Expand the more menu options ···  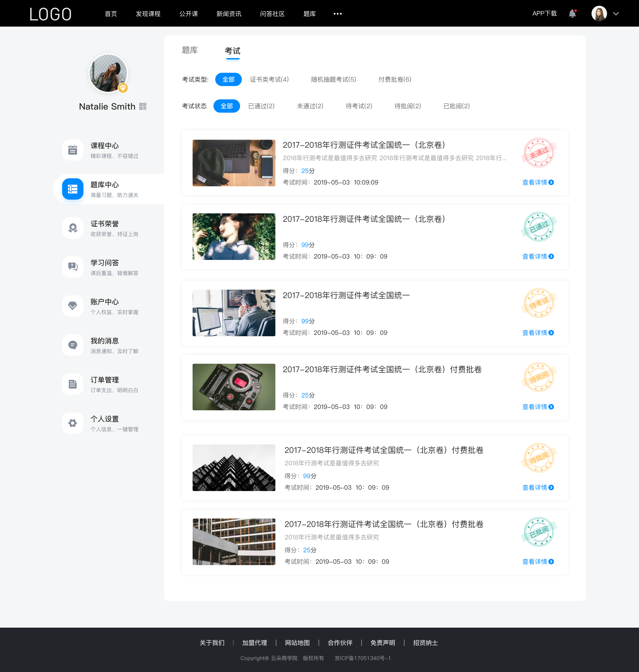point(337,13)
